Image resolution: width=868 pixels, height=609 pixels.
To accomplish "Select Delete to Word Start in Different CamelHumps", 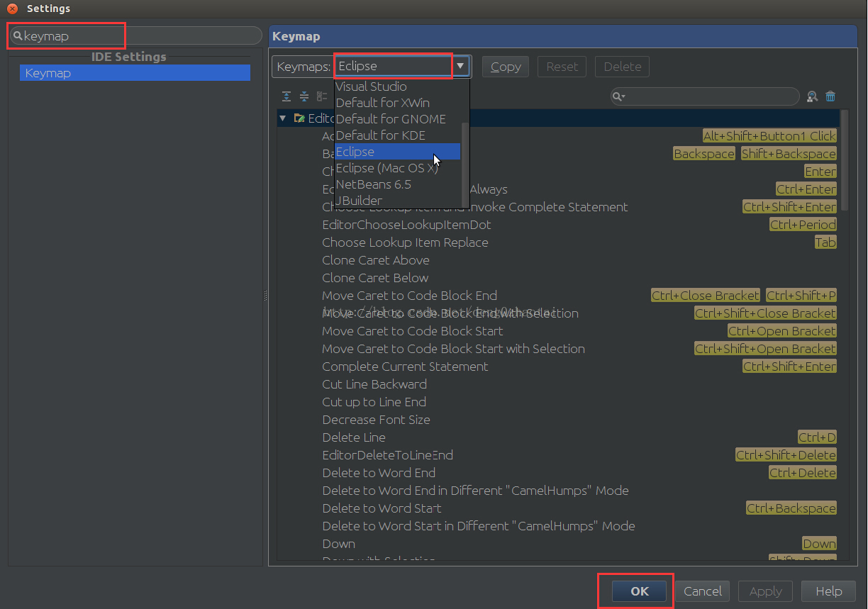I will pos(479,526).
